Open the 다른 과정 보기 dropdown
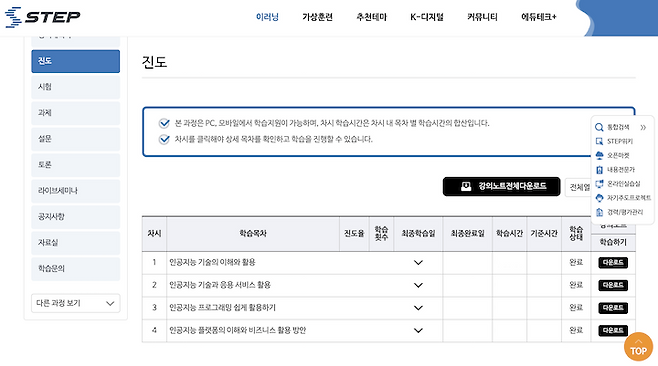The height and width of the screenshot is (366, 658). tap(76, 303)
